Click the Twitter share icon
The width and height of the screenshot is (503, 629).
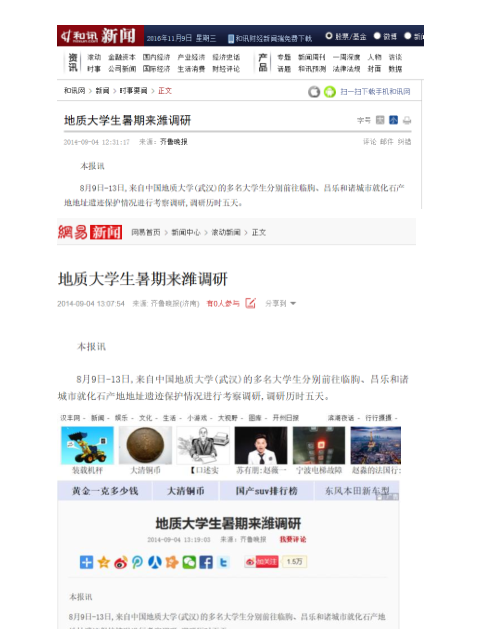click(223, 562)
